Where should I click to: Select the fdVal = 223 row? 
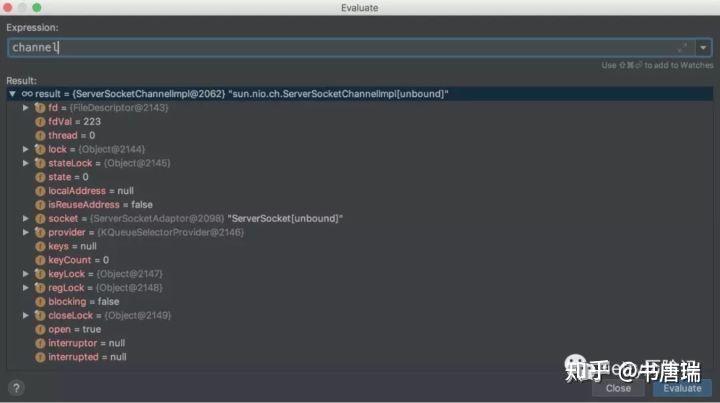point(360,122)
